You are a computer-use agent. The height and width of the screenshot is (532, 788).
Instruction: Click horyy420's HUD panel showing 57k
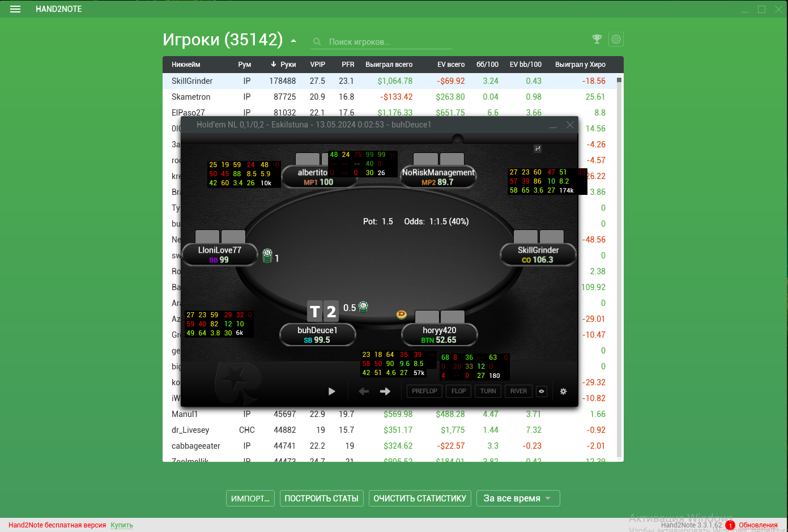tap(399, 364)
